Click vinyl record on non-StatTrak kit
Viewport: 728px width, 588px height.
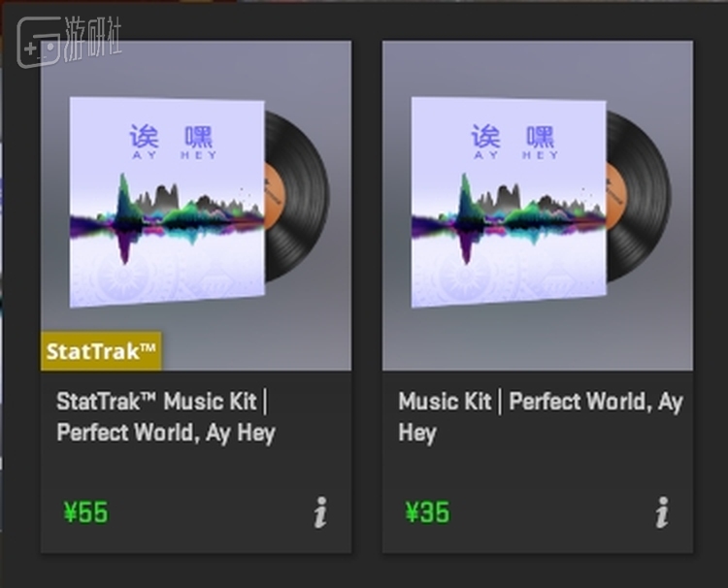[639, 197]
